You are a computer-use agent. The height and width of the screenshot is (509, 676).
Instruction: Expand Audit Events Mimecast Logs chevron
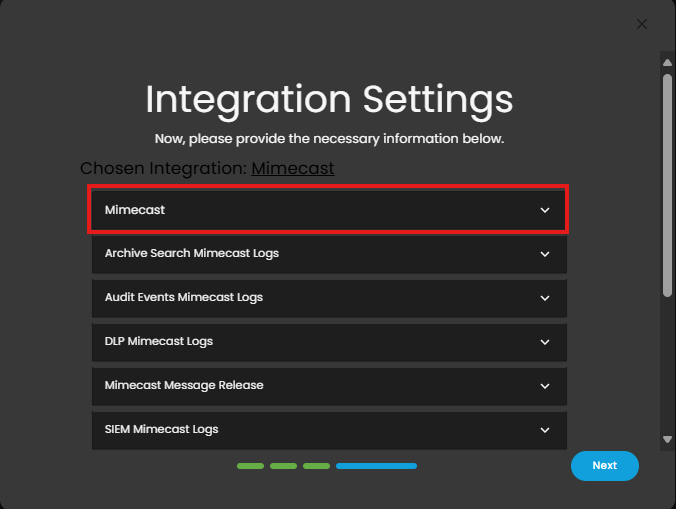(545, 298)
